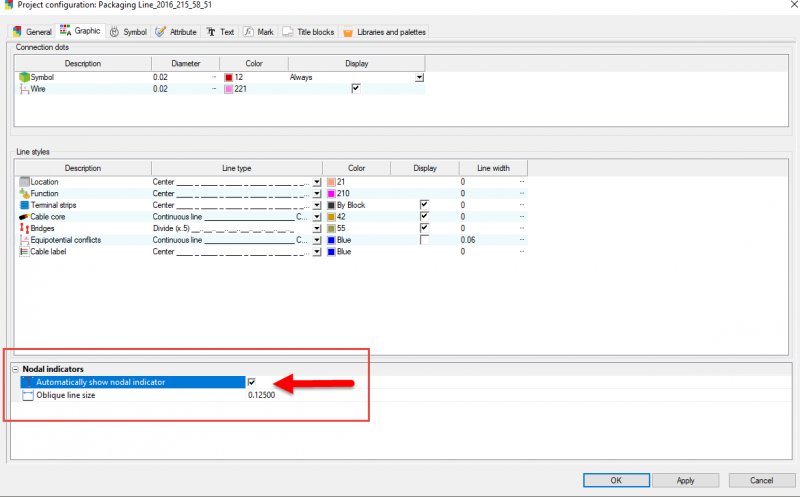The height and width of the screenshot is (497, 800).
Task: Enable display for Equipotential conflicts
Action: click(424, 240)
